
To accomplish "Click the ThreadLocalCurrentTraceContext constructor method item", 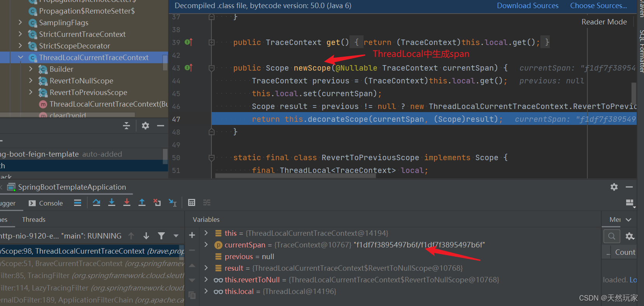I will (x=104, y=104).
